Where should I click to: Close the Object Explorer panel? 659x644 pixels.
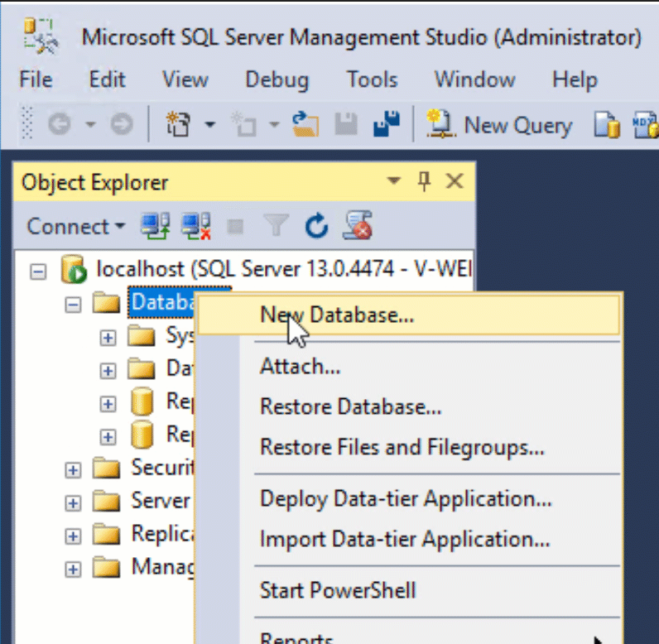coord(455,182)
